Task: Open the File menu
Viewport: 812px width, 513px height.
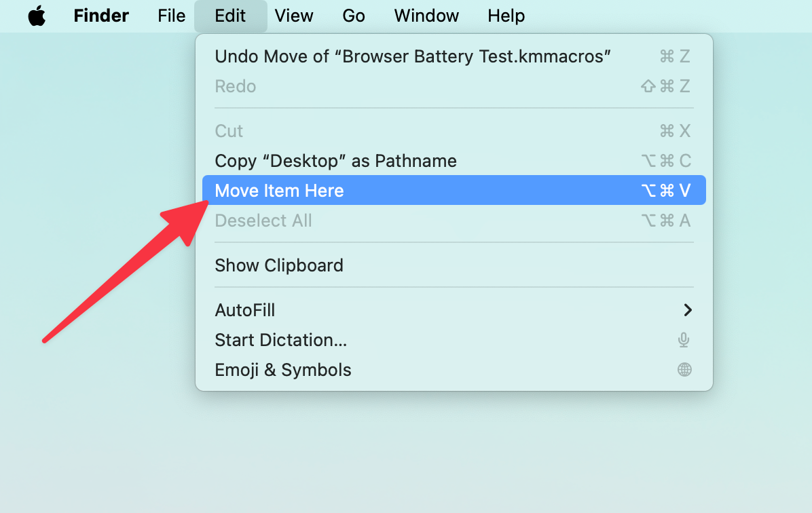Action: pos(171,16)
